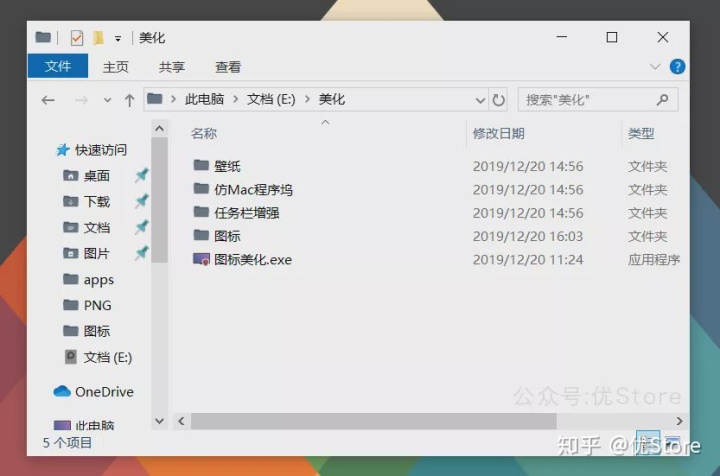This screenshot has height=476, width=720.
Task: Click the 图标美化.exe application icon
Action: coord(201,259)
